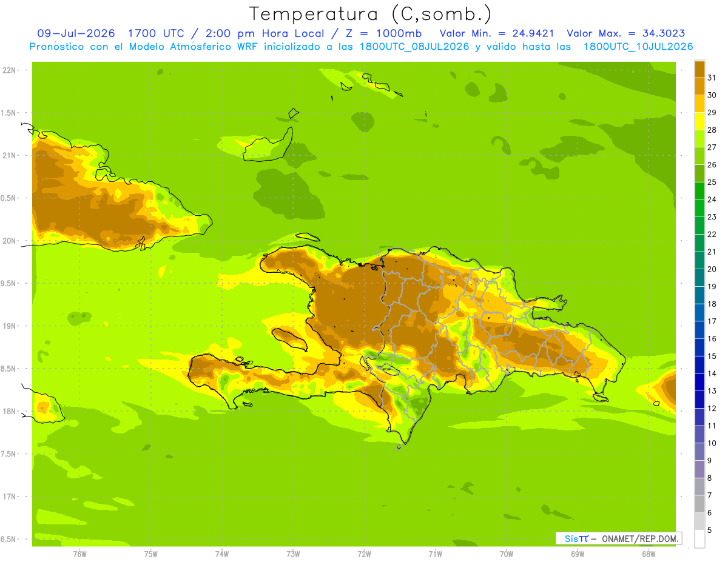Click the "71W" longitude label
This screenshot has width=728, height=562.
[x=435, y=554]
